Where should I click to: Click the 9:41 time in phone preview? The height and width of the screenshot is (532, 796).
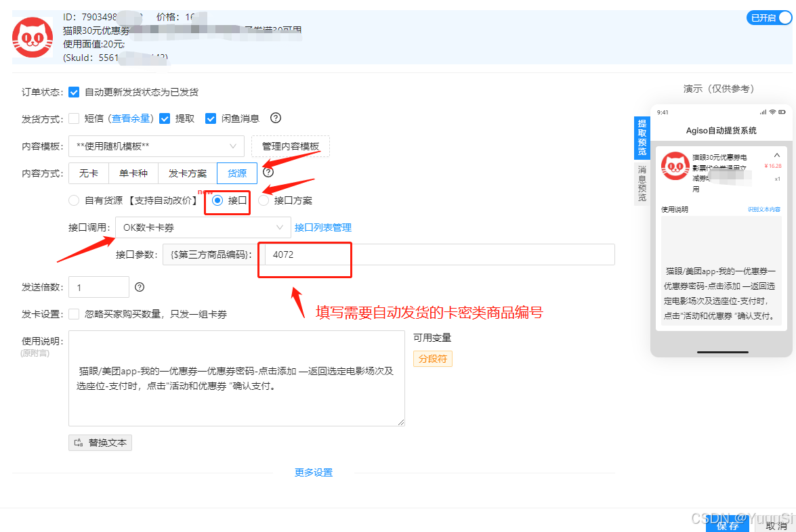pos(663,112)
